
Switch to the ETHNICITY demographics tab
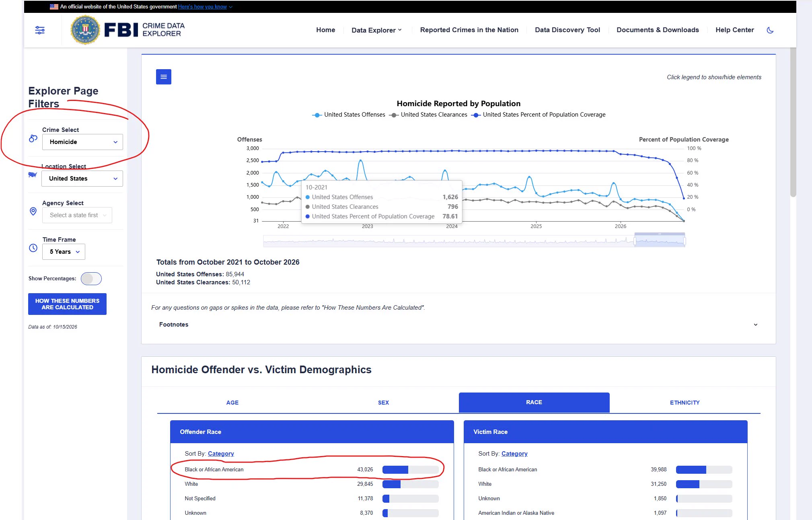pos(685,403)
